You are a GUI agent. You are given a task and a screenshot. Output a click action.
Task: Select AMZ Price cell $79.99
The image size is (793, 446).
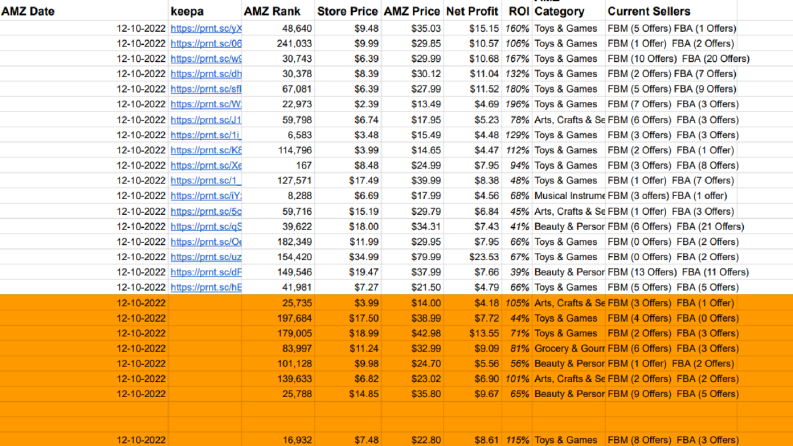[412, 257]
